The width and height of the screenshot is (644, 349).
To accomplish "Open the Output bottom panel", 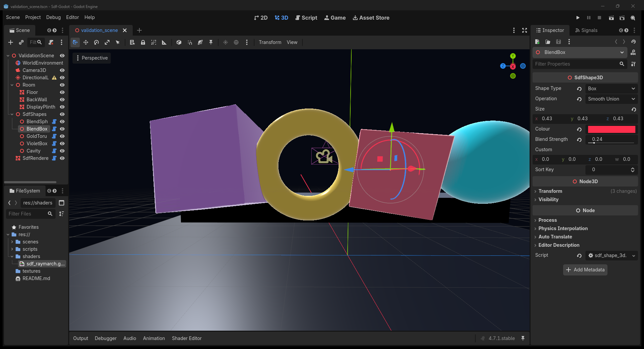I will tap(80, 338).
